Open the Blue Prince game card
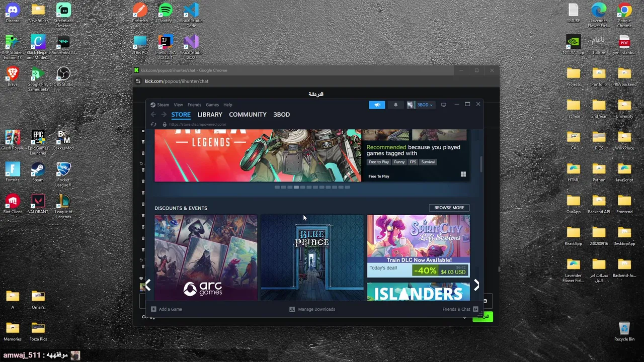Image resolution: width=644 pixels, height=362 pixels. [x=312, y=257]
